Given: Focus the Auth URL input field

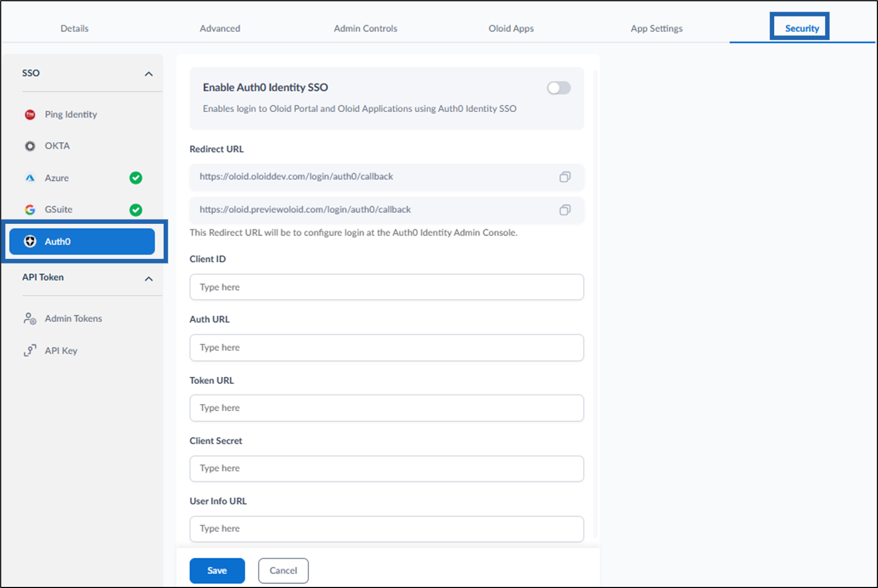Looking at the screenshot, I should 387,348.
